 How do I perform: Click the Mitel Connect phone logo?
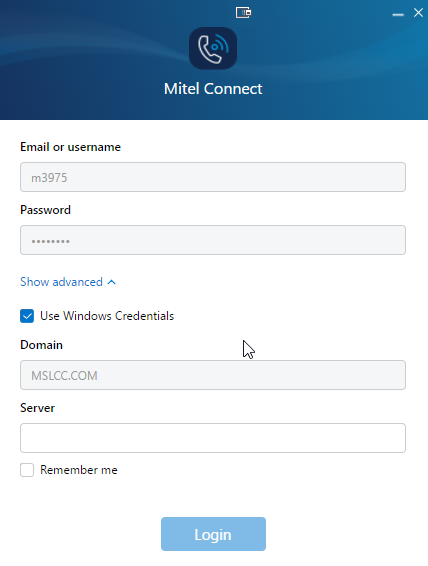point(213,48)
